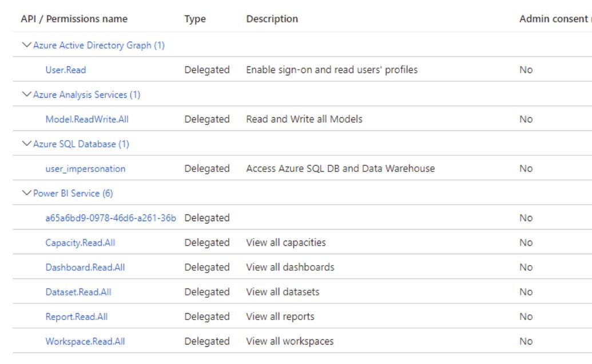This screenshot has width=592, height=364.
Task: Click the Type column header
Action: pos(194,19)
